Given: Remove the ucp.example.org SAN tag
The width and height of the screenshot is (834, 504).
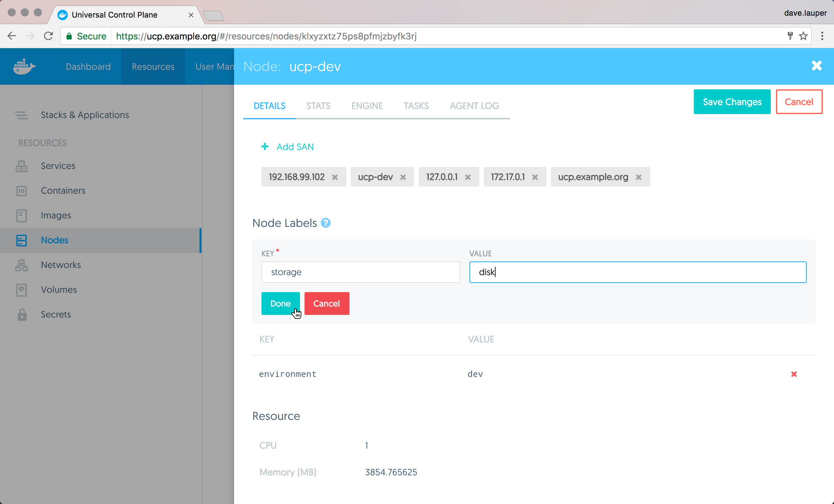Looking at the screenshot, I should pyautogui.click(x=638, y=177).
